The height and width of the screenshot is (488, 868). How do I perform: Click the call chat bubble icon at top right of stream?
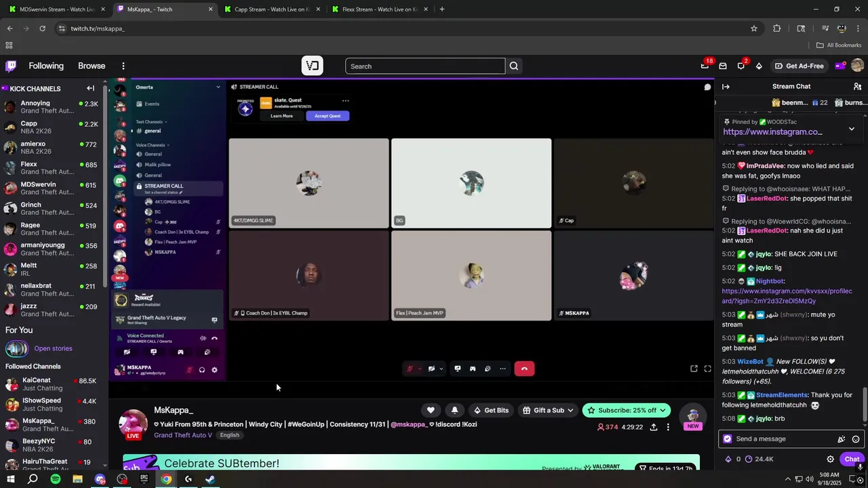click(x=707, y=87)
